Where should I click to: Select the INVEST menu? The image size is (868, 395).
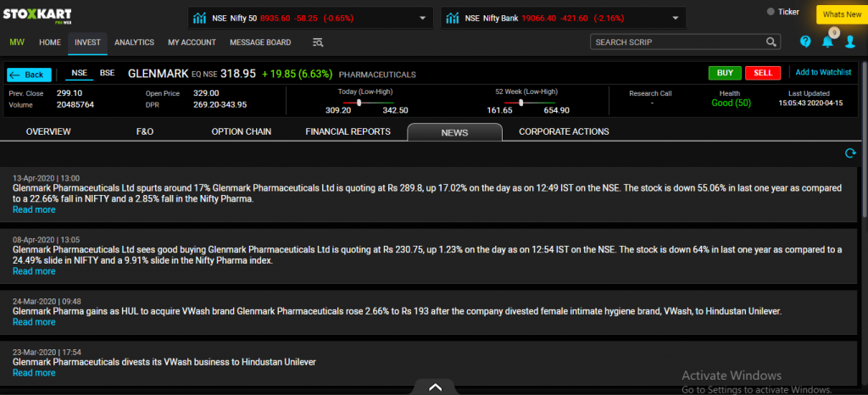coord(87,42)
